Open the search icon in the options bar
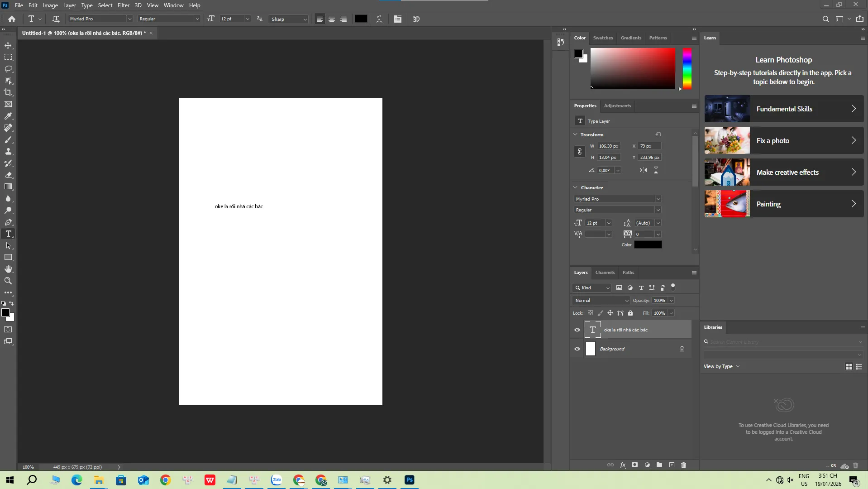 (825, 19)
